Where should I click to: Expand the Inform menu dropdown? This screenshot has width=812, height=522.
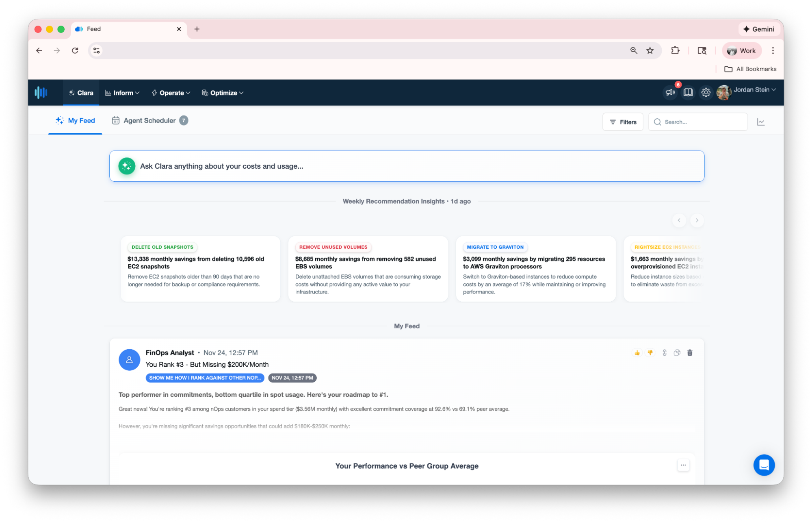click(x=122, y=93)
